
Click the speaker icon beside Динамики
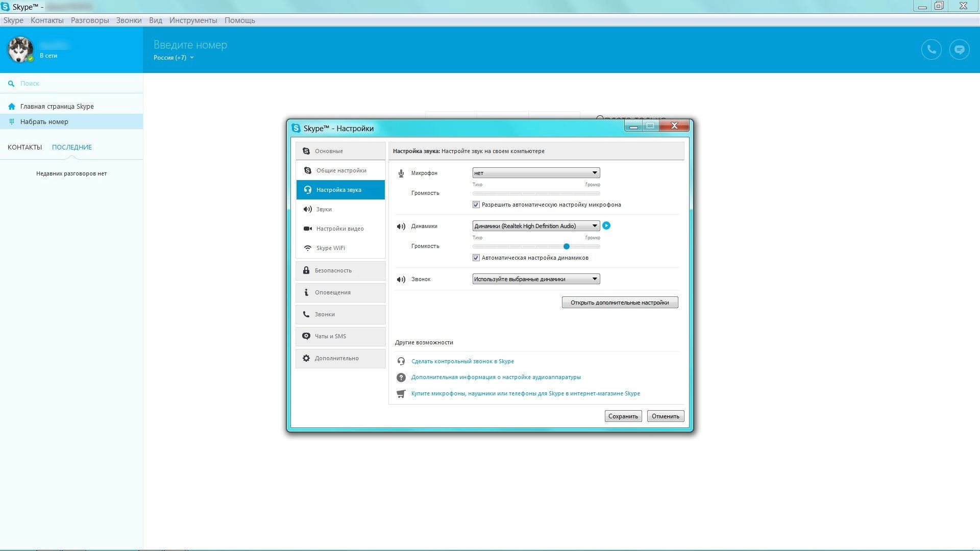(x=401, y=227)
